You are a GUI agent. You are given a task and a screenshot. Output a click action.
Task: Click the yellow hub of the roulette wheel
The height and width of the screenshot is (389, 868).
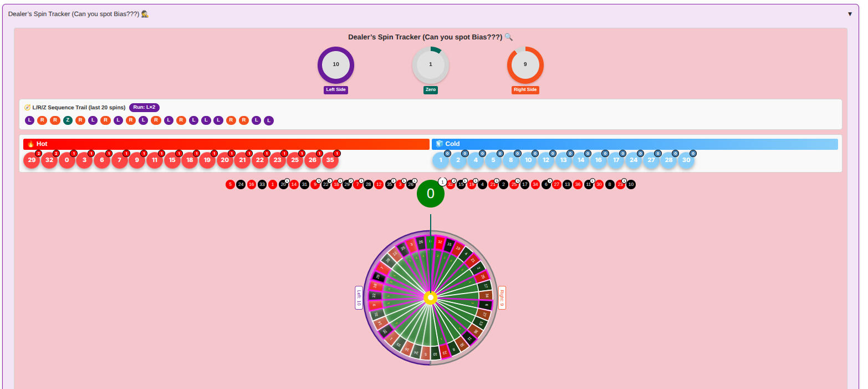click(431, 298)
